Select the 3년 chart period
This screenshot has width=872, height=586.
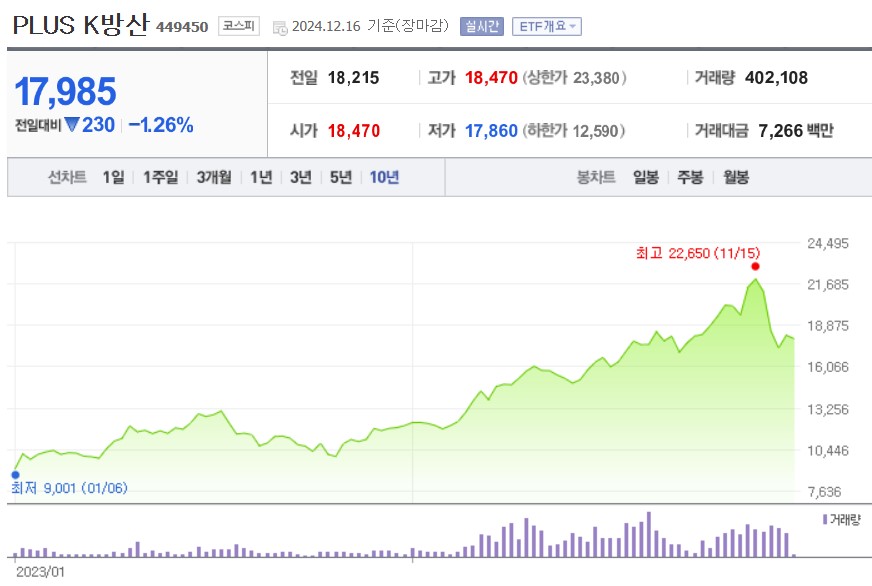pos(299,177)
